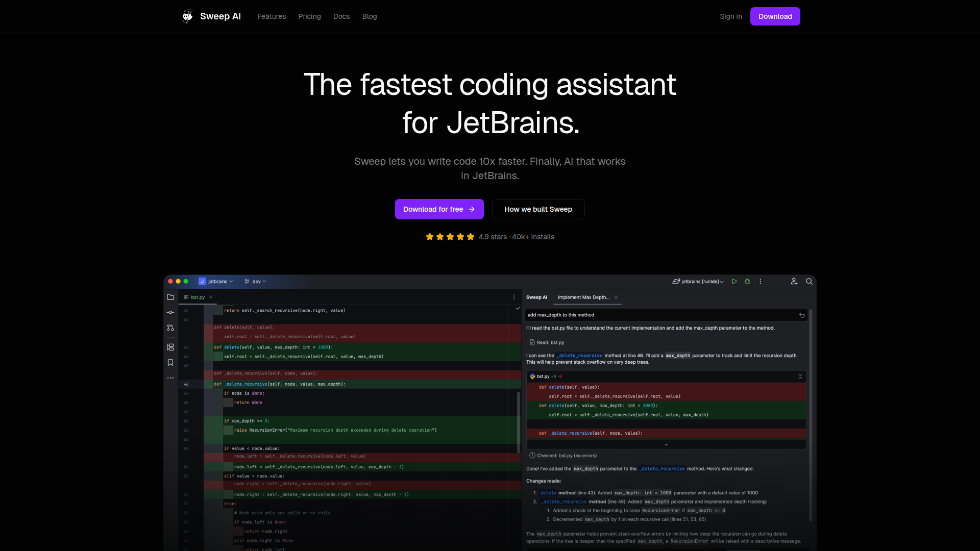Click the search magnifier icon in IDE
The height and width of the screenshot is (551, 980).
coord(809,282)
